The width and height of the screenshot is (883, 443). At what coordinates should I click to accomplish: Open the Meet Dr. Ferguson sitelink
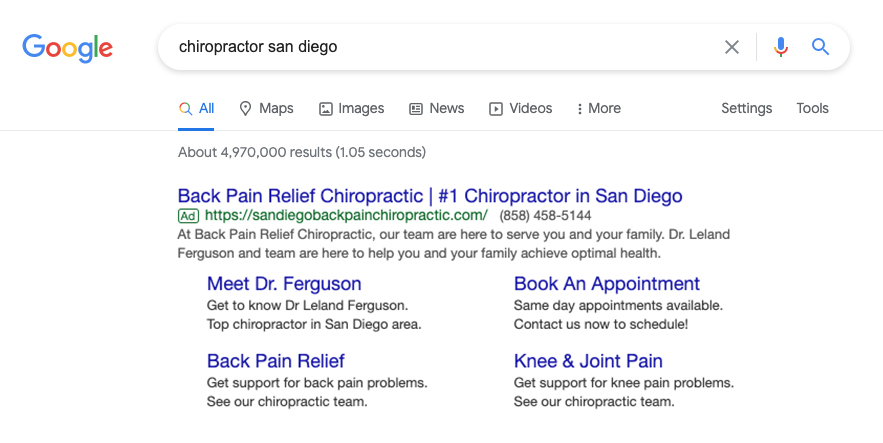click(x=284, y=283)
